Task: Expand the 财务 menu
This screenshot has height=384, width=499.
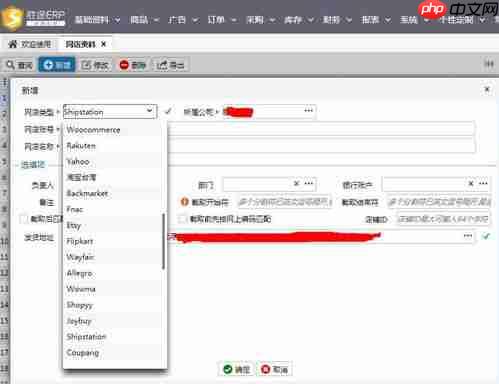Action: [x=337, y=20]
